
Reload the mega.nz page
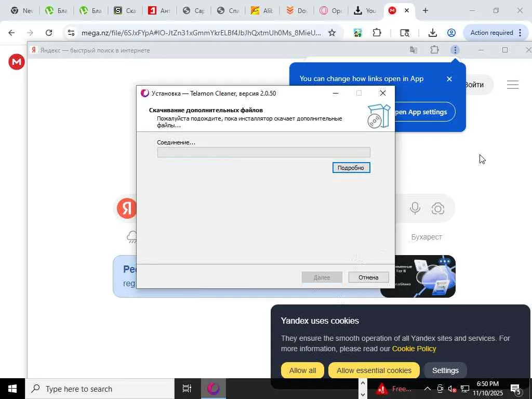49,33
